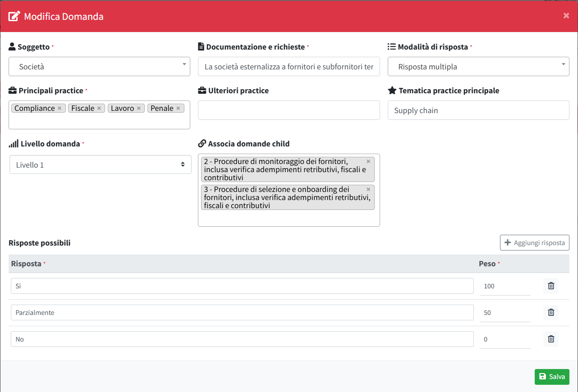Open the Soggetto dropdown
Screen dimensions: 578x392
pyautogui.click(x=99, y=67)
